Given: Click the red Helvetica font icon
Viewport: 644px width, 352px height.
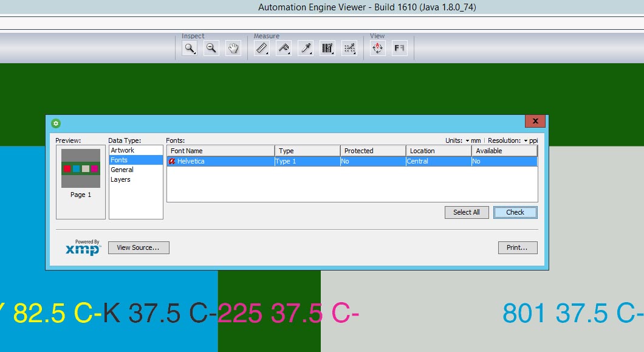Looking at the screenshot, I should [172, 161].
